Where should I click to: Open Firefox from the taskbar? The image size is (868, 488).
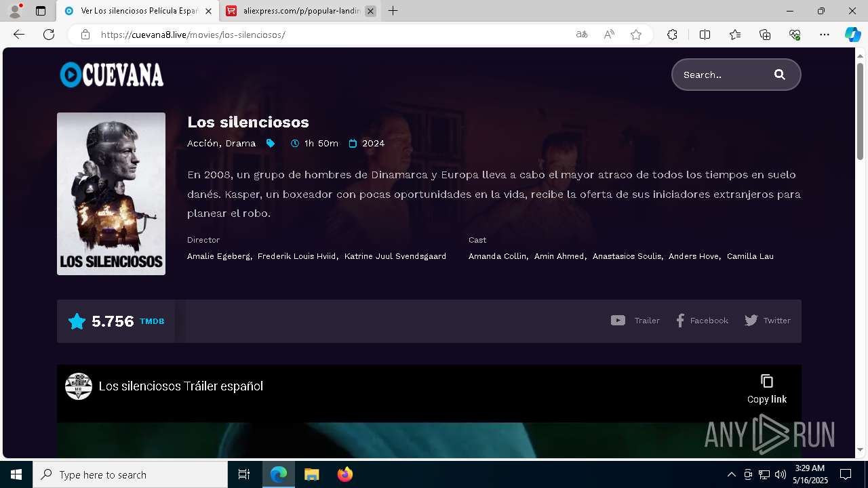coord(344,474)
